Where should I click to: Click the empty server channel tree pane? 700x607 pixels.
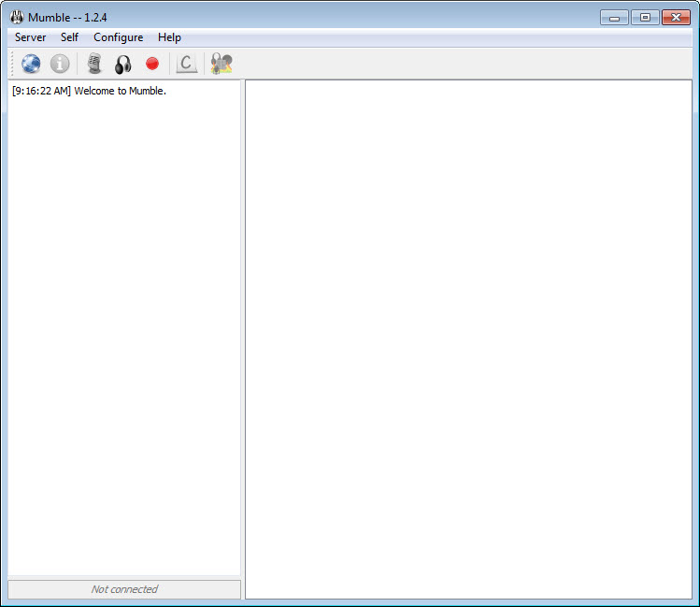coord(469,340)
